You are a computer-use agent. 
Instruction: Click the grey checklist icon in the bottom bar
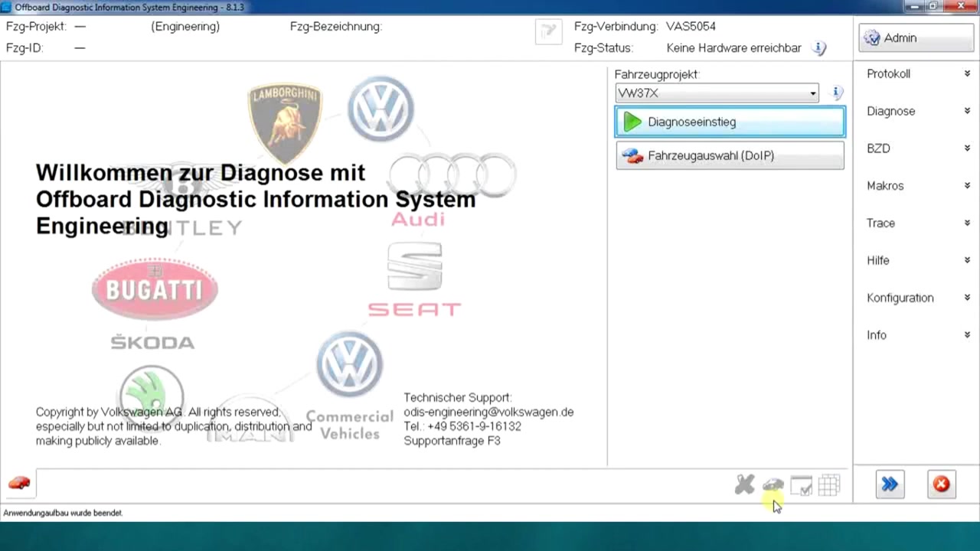point(801,485)
